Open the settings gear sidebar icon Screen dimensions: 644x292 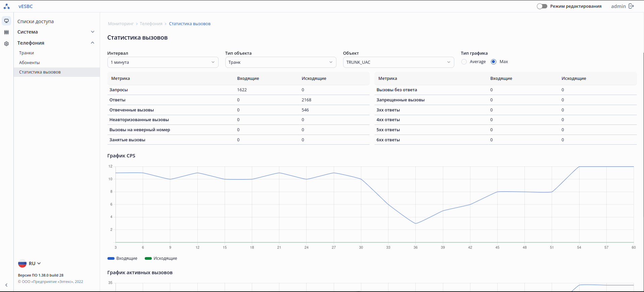(6, 44)
